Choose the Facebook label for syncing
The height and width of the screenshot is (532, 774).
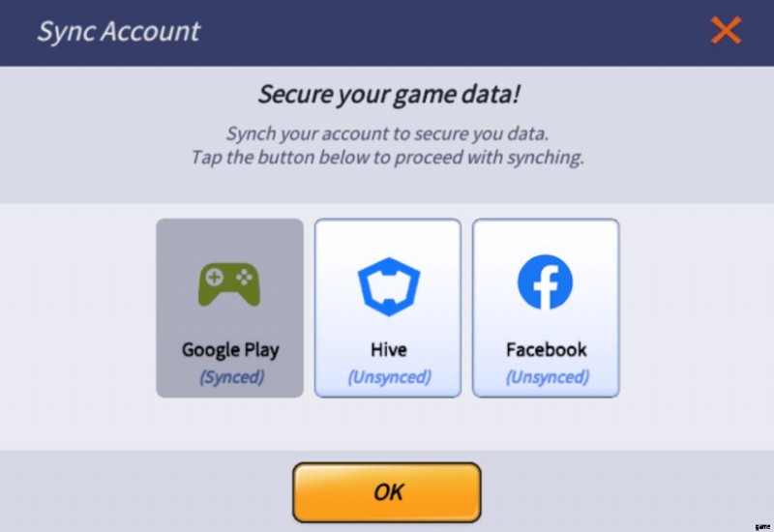coord(546,349)
